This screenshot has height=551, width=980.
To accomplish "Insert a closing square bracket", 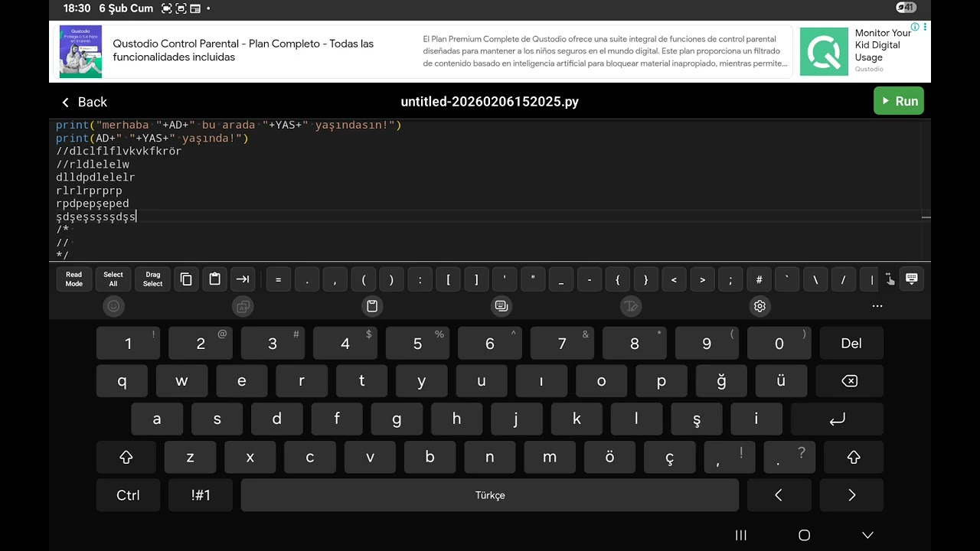I will click(476, 280).
